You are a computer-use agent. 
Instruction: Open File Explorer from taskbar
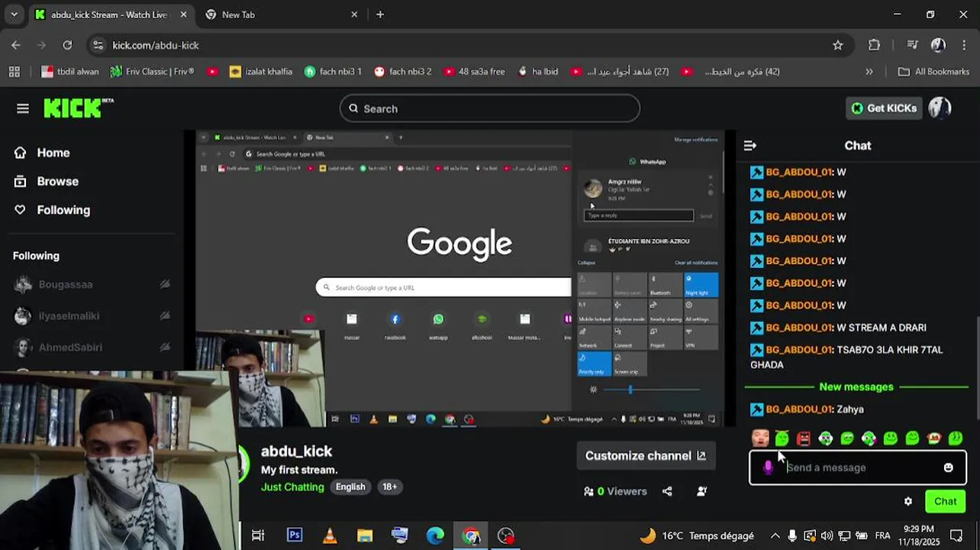point(365,535)
